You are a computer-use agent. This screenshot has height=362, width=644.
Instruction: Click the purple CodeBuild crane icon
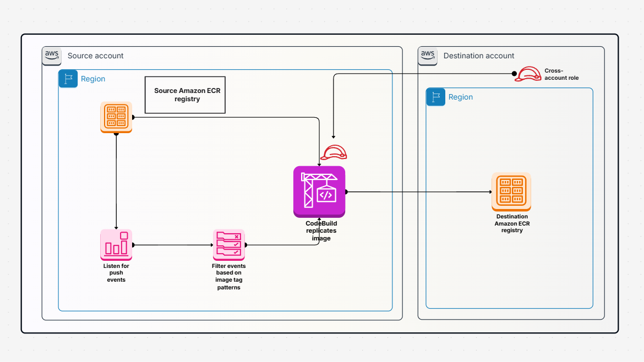[319, 191]
